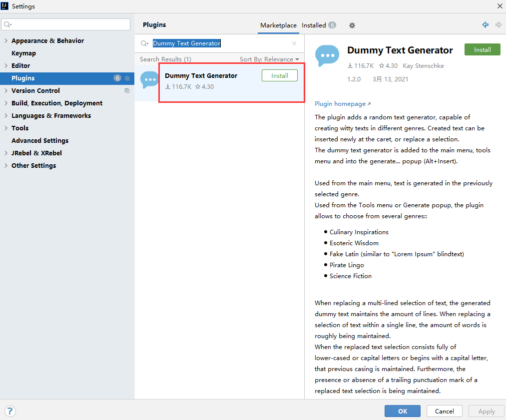This screenshot has height=420, width=506.
Task: Clear the plugin search with the X icon
Action: (x=294, y=43)
